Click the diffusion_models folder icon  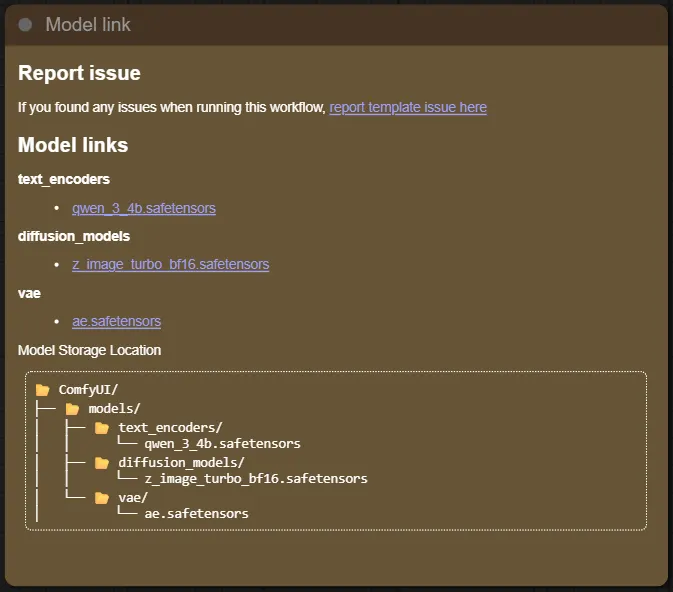click(102, 463)
